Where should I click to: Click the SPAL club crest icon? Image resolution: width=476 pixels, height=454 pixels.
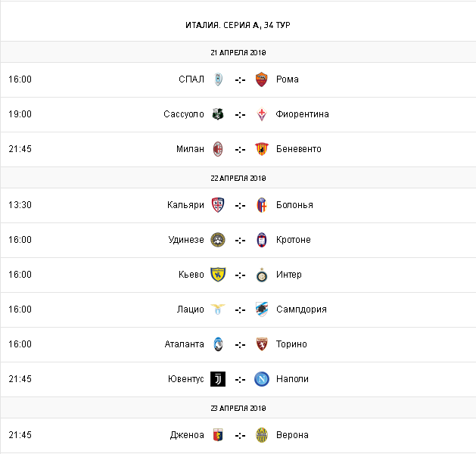(x=218, y=79)
